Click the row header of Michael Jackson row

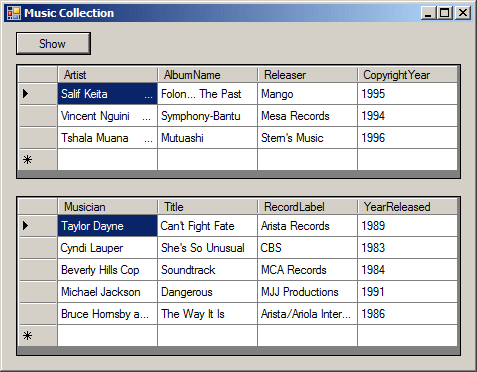tap(38, 292)
